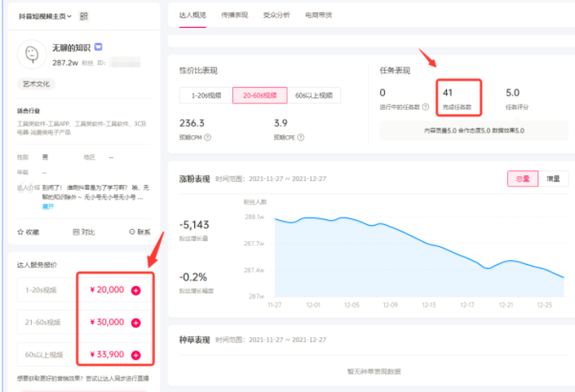Click the QR code icon next to 抖音短视频主页

[x=84, y=16]
